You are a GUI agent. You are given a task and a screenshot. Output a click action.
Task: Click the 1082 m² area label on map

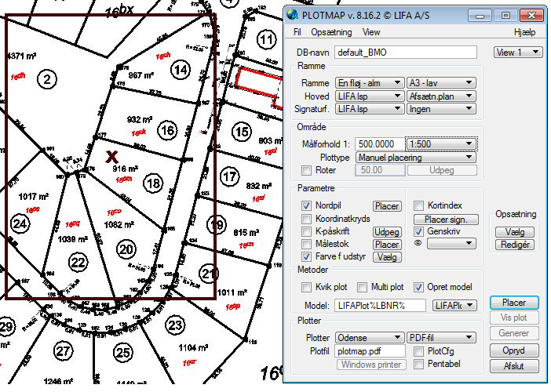[119, 224]
